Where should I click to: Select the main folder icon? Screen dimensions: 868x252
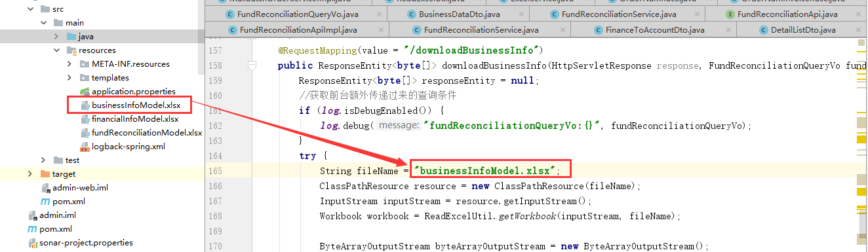pyautogui.click(x=58, y=23)
